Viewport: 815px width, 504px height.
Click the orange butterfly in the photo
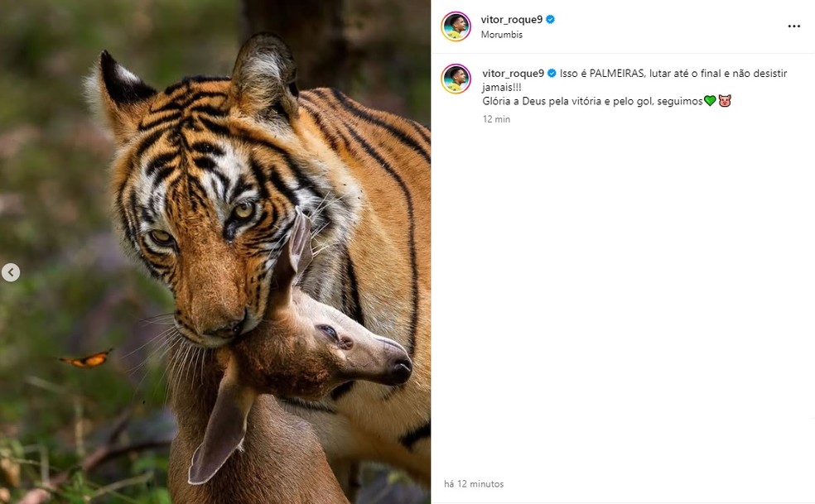point(87,359)
